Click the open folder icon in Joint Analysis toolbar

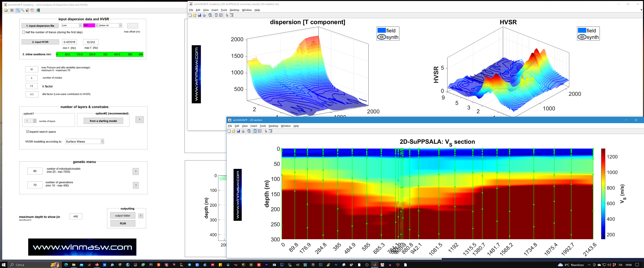tap(6, 10)
